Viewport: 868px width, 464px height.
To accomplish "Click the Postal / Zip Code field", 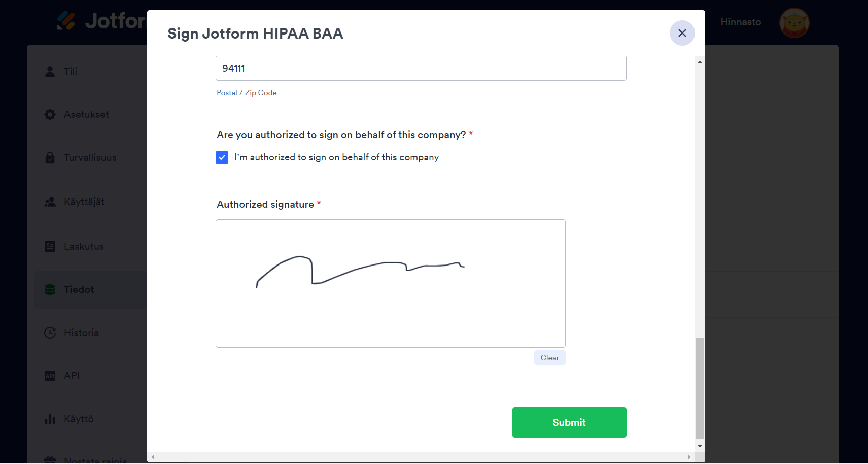I will tap(421, 69).
